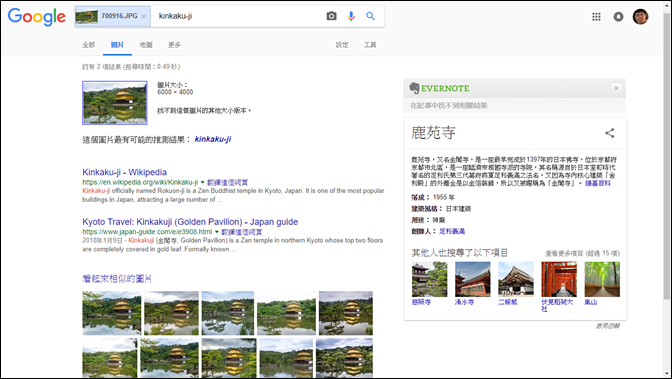
Task: Translate the Wikipedia result page
Action: click(228, 182)
